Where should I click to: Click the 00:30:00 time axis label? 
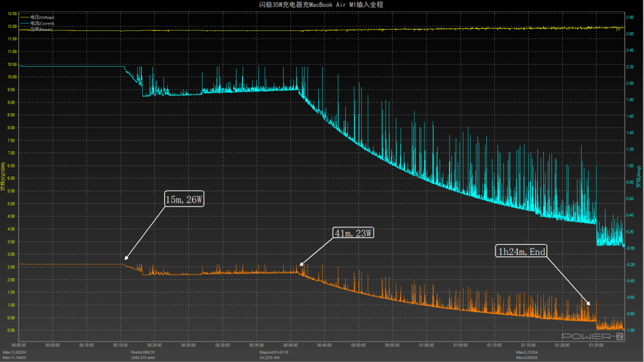pyautogui.click(x=222, y=345)
